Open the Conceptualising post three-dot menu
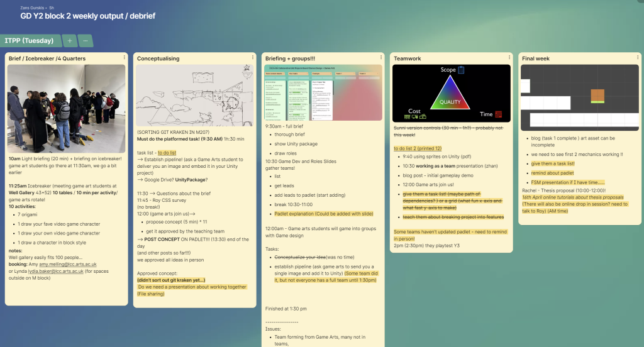This screenshot has width=644, height=347. [253, 58]
